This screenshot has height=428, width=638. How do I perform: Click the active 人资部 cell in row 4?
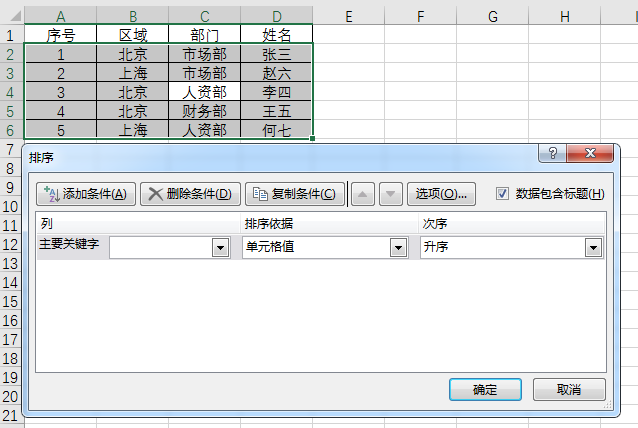pyautogui.click(x=205, y=92)
